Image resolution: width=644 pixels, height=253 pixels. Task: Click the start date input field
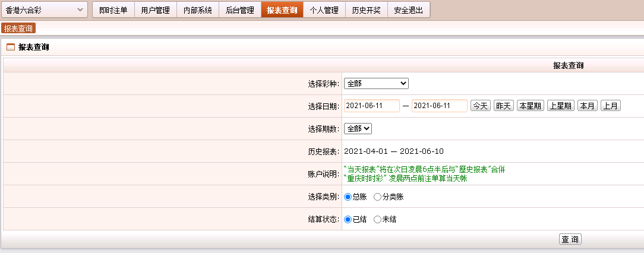[371, 106]
